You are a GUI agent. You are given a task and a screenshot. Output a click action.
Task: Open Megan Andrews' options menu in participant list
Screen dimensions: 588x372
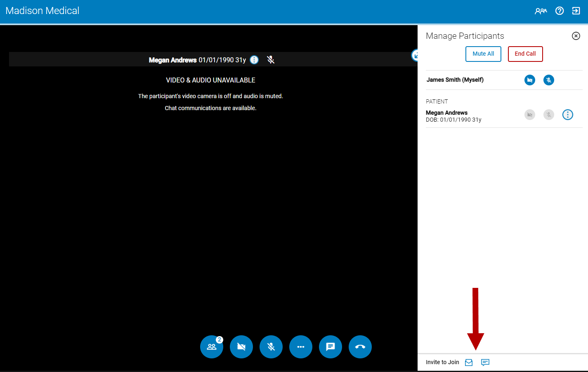click(x=568, y=115)
